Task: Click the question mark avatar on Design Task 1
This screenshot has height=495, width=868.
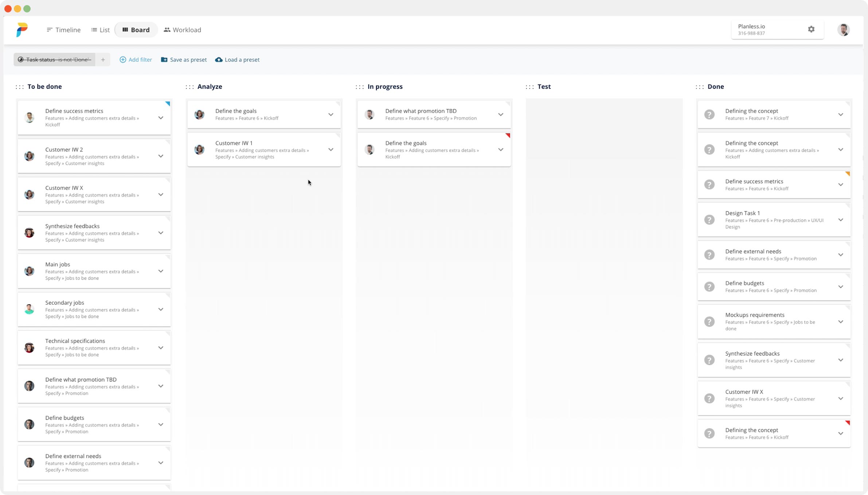Action: 709,220
